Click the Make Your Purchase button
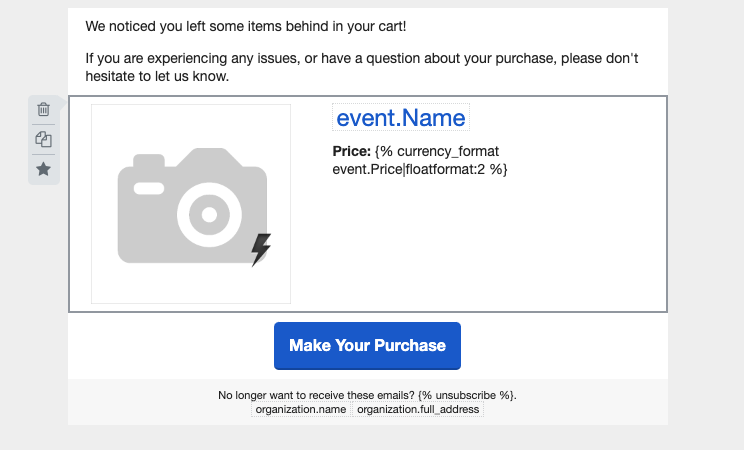This screenshot has height=450, width=744. (x=367, y=346)
